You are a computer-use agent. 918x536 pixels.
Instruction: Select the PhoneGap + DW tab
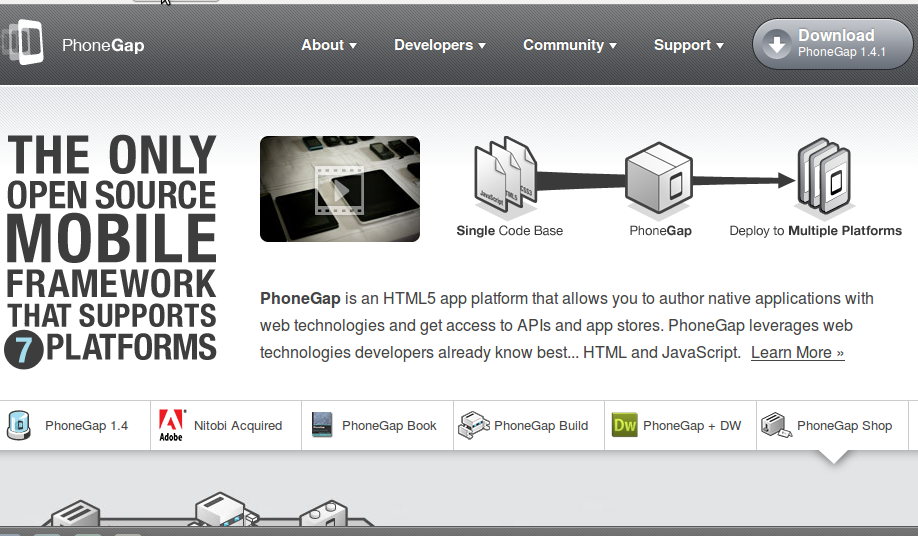[680, 425]
